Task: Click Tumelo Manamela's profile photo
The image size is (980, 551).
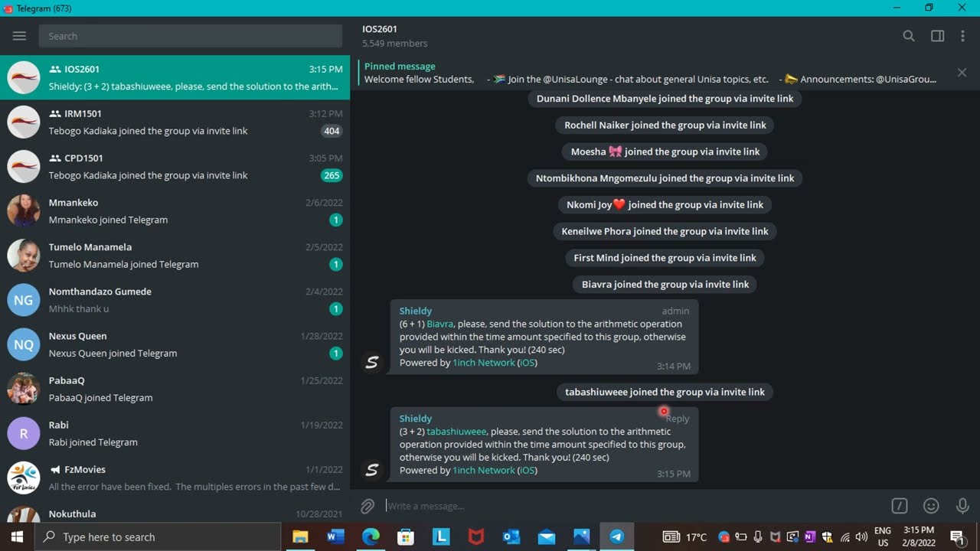Action: click(x=24, y=255)
